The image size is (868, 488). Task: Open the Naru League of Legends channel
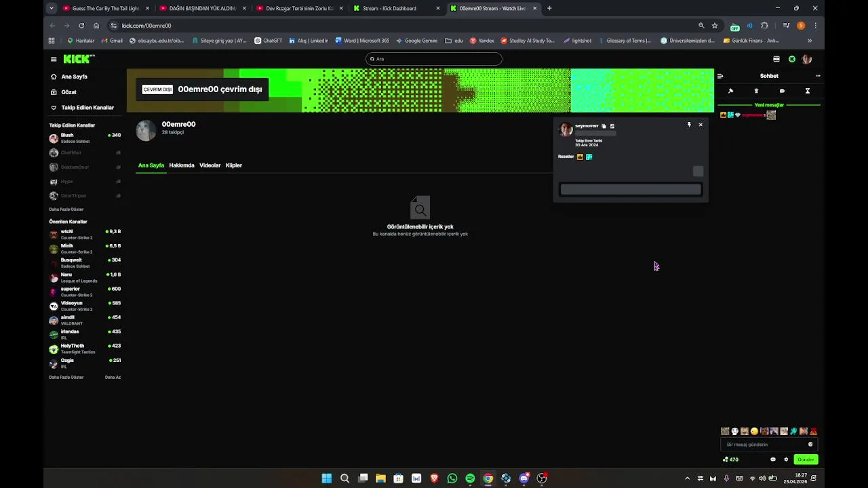click(85, 277)
